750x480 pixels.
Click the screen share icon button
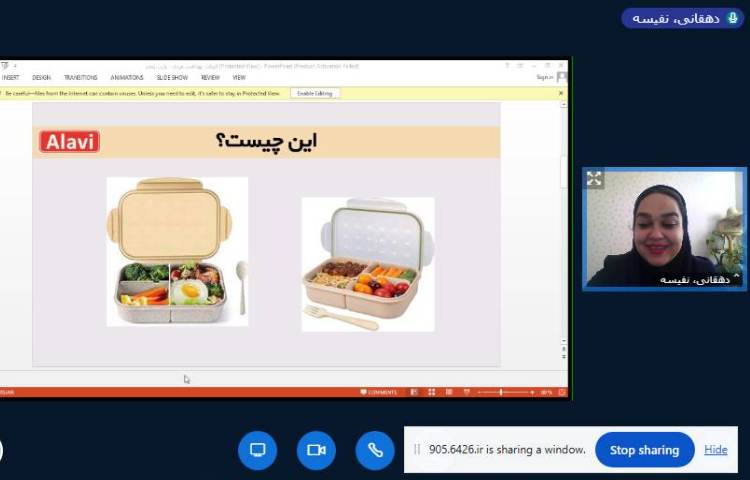click(257, 450)
